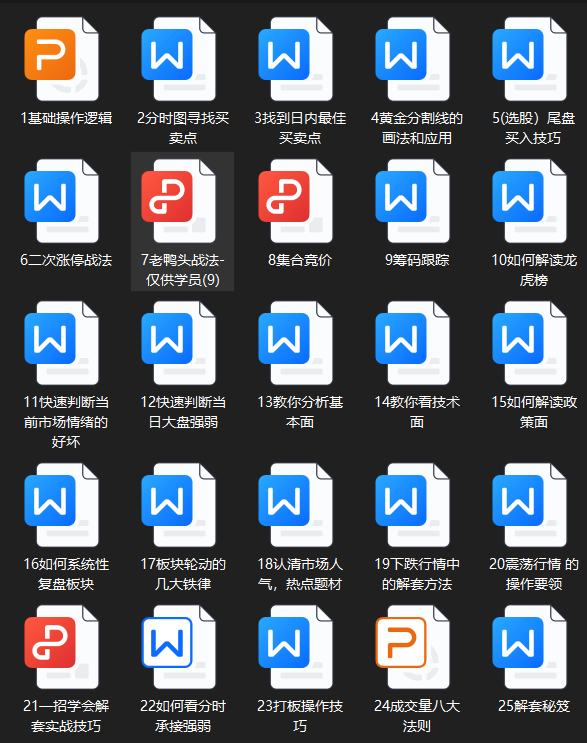Click the label 18认清市场人气，热点题材
The width and height of the screenshot is (587, 743).
pyautogui.click(x=300, y=574)
